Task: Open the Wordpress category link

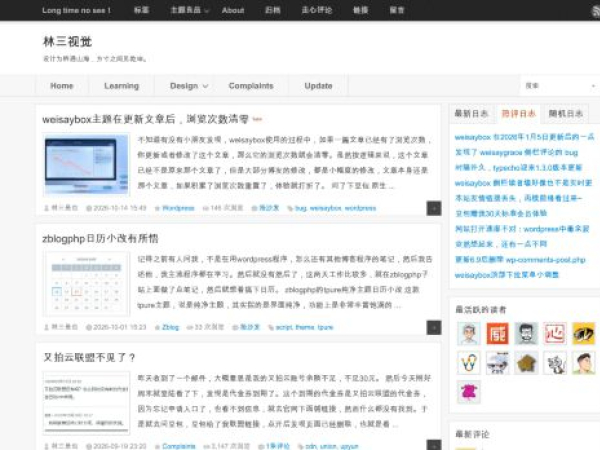Action: (178, 208)
